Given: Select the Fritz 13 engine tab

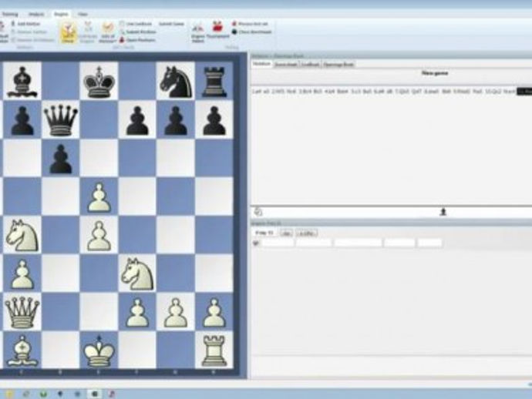Looking at the screenshot, I should point(264,233).
